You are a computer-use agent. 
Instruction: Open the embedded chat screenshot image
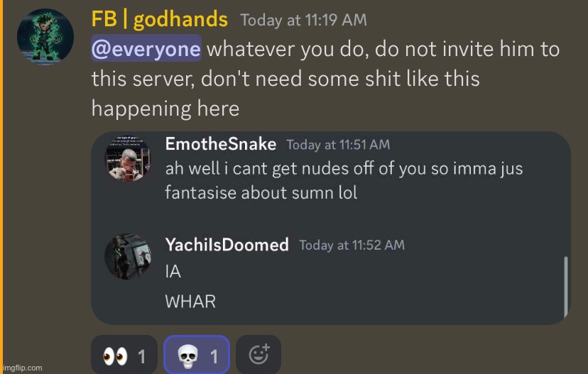coord(331,228)
